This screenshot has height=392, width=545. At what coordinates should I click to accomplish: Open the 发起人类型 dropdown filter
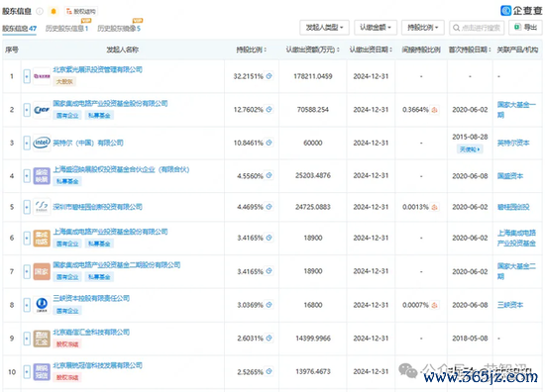point(324,28)
